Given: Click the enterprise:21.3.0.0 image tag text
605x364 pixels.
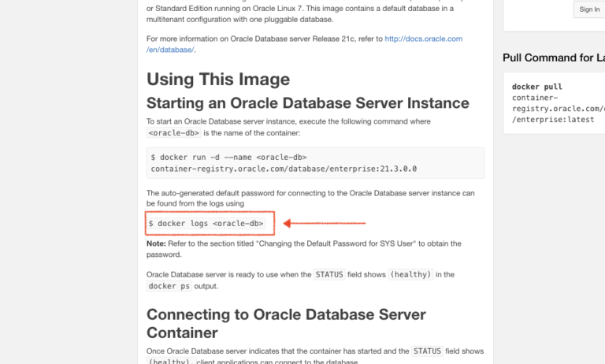Looking at the screenshot, I should [373, 169].
